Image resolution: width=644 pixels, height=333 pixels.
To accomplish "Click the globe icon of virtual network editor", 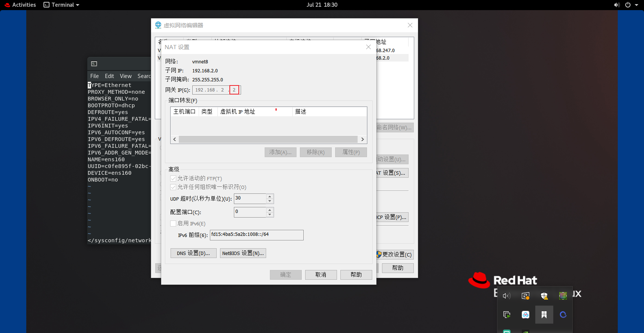I will click(158, 25).
